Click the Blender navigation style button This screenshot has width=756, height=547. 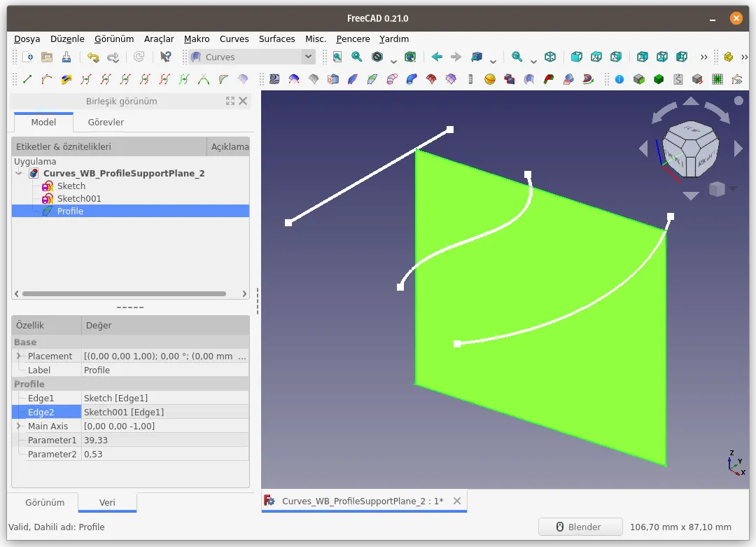pyautogui.click(x=580, y=527)
